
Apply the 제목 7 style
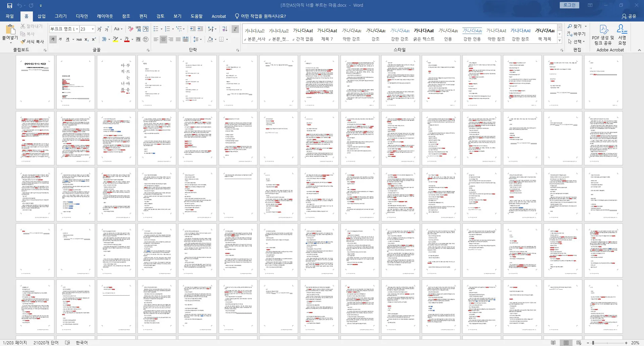(x=327, y=34)
